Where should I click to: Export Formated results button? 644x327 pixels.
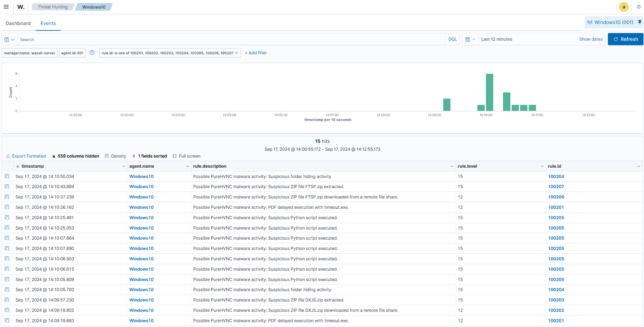point(26,156)
